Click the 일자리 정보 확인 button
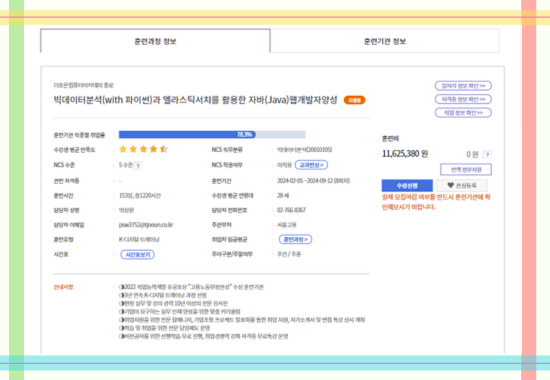The width and height of the screenshot is (550, 380). tap(463, 86)
